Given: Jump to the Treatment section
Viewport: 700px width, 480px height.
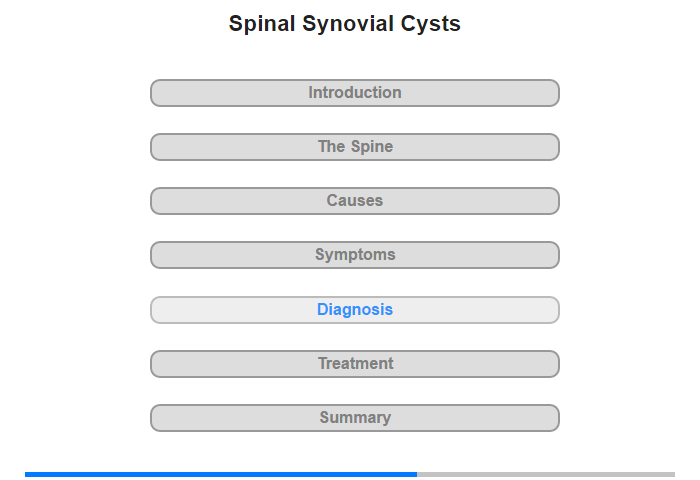Looking at the screenshot, I should (355, 364).
